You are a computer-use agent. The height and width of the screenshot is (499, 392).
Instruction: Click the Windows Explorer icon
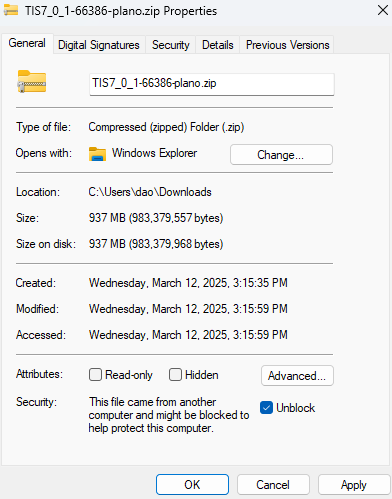click(x=97, y=154)
